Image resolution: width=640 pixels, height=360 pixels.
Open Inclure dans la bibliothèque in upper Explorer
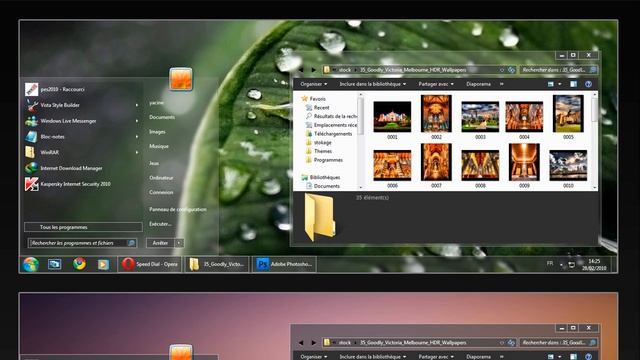tap(373, 84)
